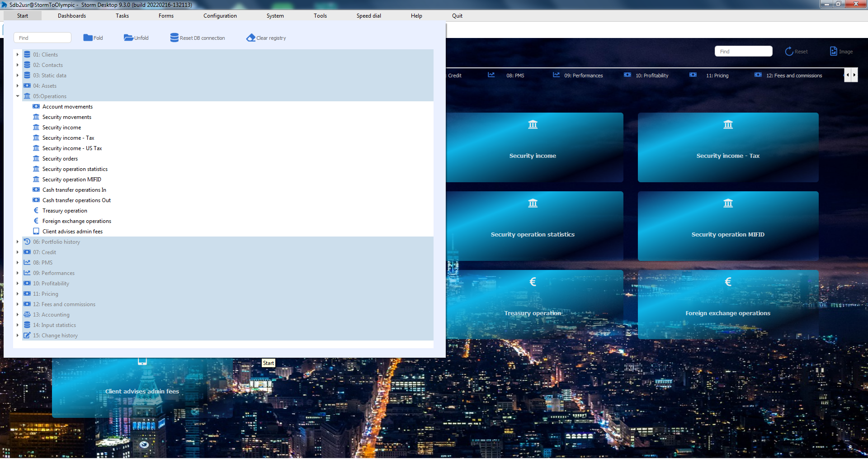
Task: Open the System menu
Action: (275, 15)
